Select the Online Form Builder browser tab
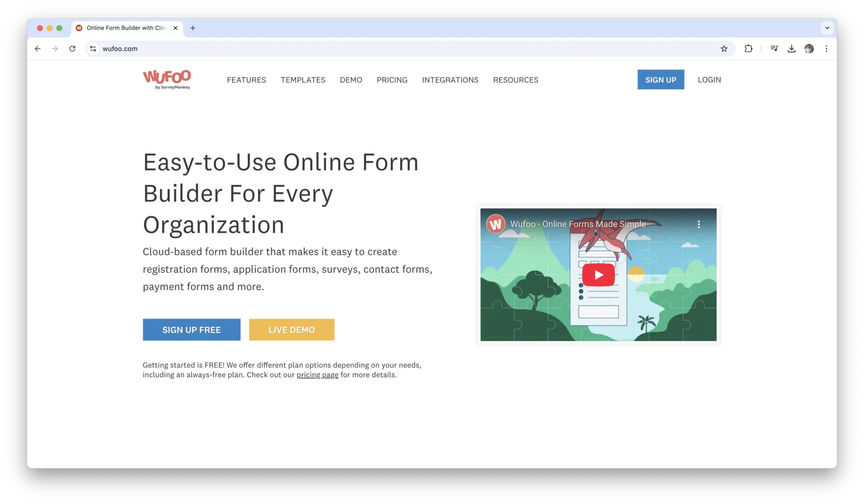Screen dimensions: 864x504 (127, 28)
